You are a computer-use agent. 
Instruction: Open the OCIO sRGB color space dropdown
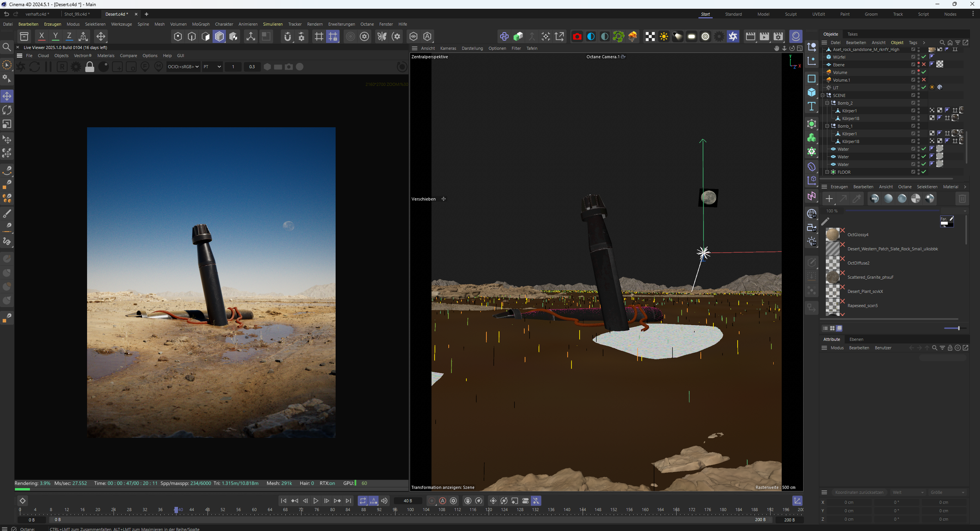(183, 67)
